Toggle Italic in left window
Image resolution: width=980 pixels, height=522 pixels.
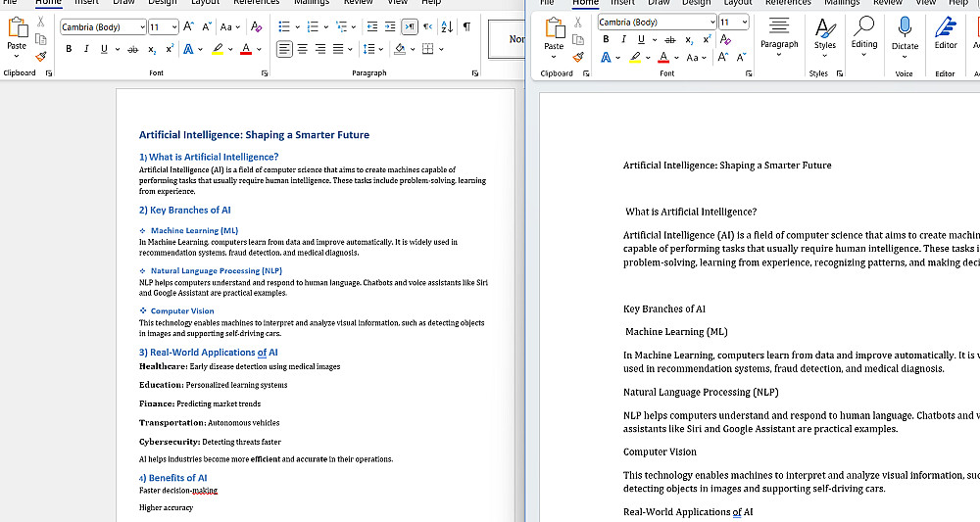86,49
